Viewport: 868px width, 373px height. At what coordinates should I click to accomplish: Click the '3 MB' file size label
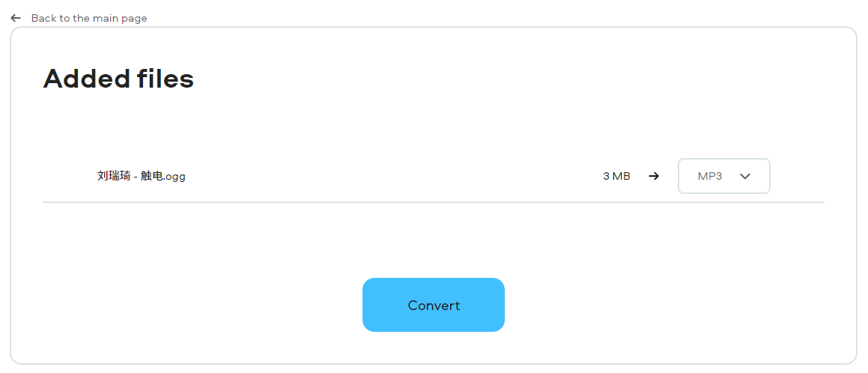616,177
